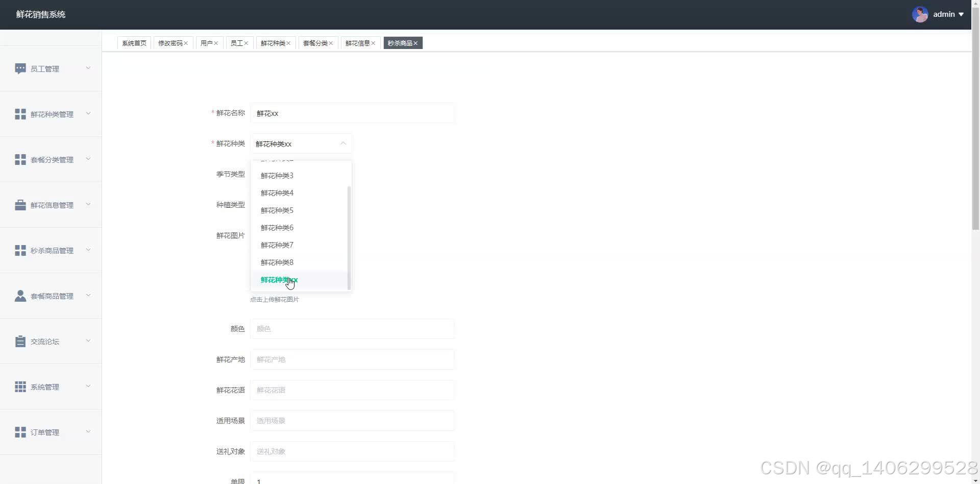Click the 套餐商品管理 person icon

pyautogui.click(x=20, y=296)
